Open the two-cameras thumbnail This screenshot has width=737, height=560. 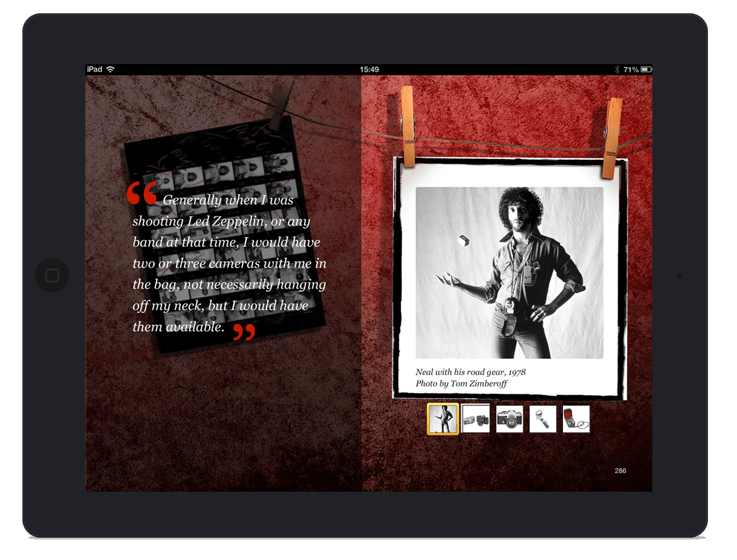pos(476,419)
